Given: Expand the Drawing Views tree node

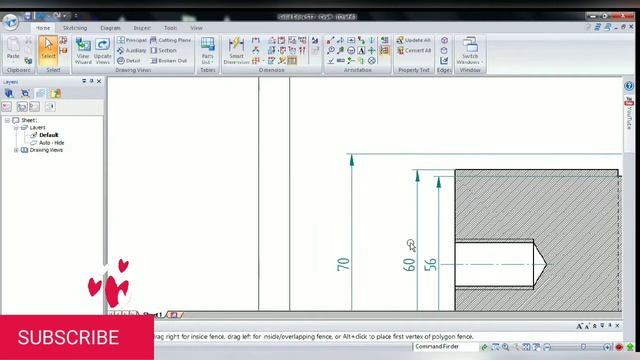Looking at the screenshot, I should coord(16,150).
